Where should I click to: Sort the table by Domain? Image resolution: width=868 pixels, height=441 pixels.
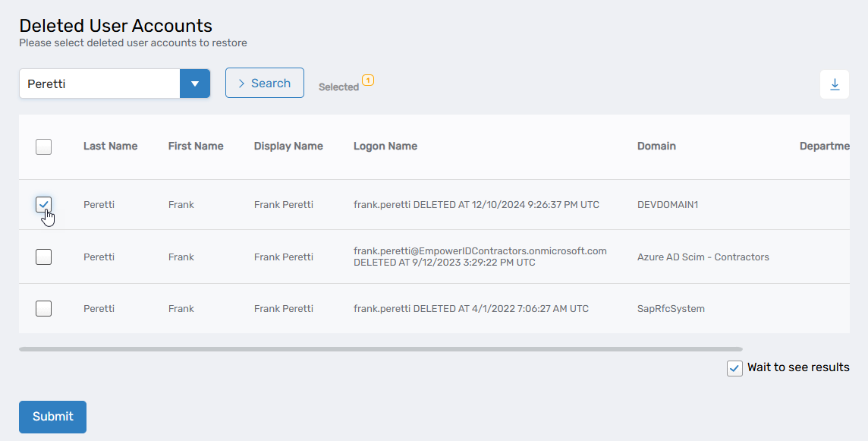(656, 146)
